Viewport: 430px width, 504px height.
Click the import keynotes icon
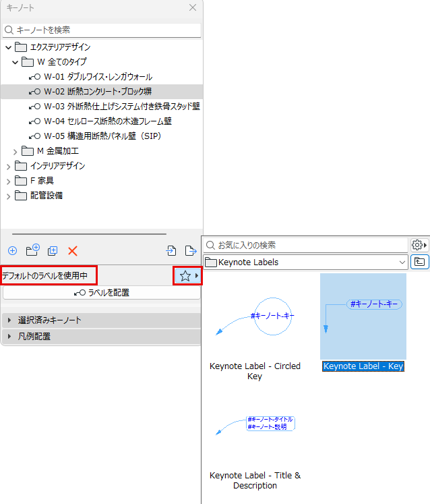coord(171,250)
